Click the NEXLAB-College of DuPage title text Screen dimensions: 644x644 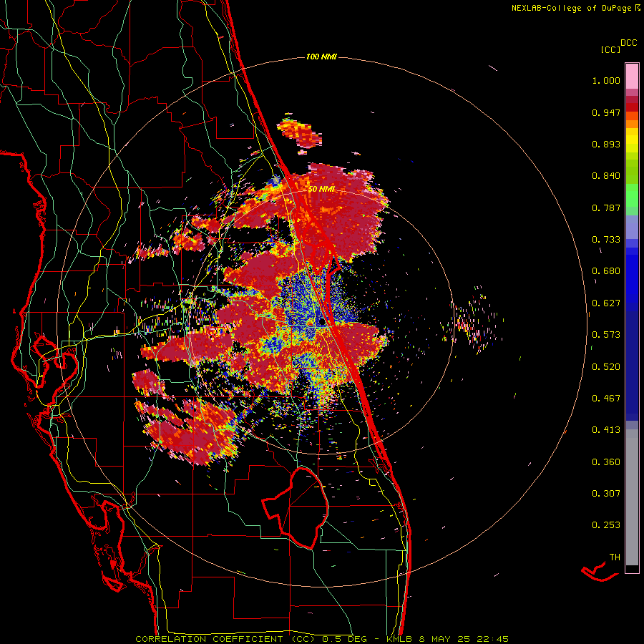[x=572, y=8]
